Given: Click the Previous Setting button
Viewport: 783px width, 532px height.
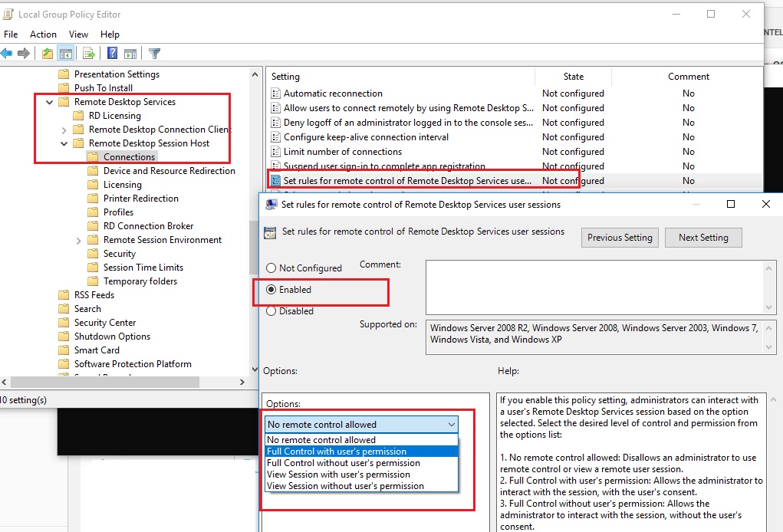Looking at the screenshot, I should pos(620,238).
